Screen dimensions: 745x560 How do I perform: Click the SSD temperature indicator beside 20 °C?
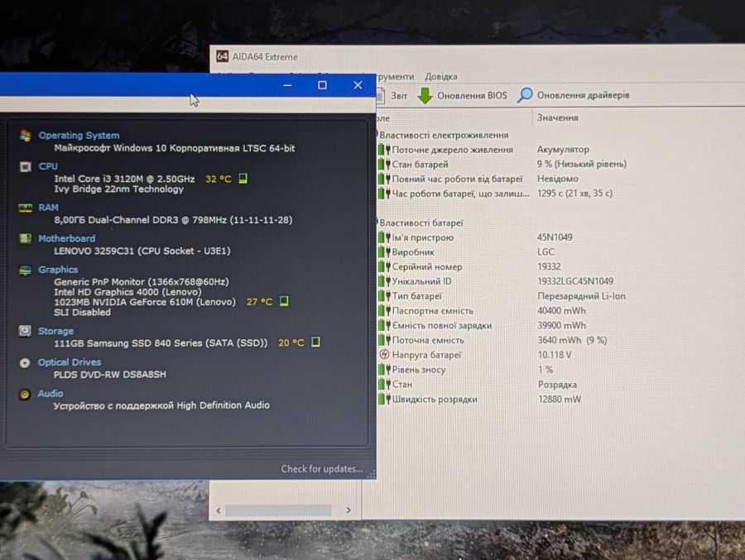315,342
